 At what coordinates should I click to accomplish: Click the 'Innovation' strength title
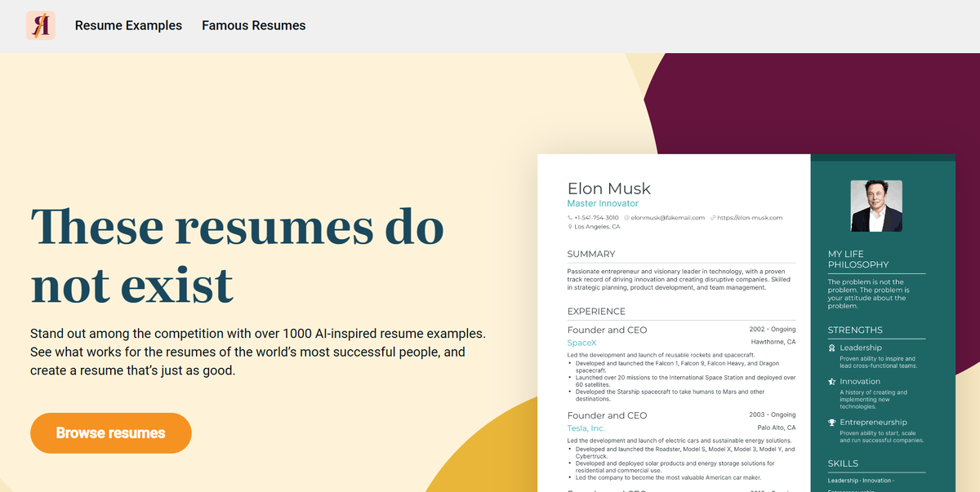coord(860,381)
